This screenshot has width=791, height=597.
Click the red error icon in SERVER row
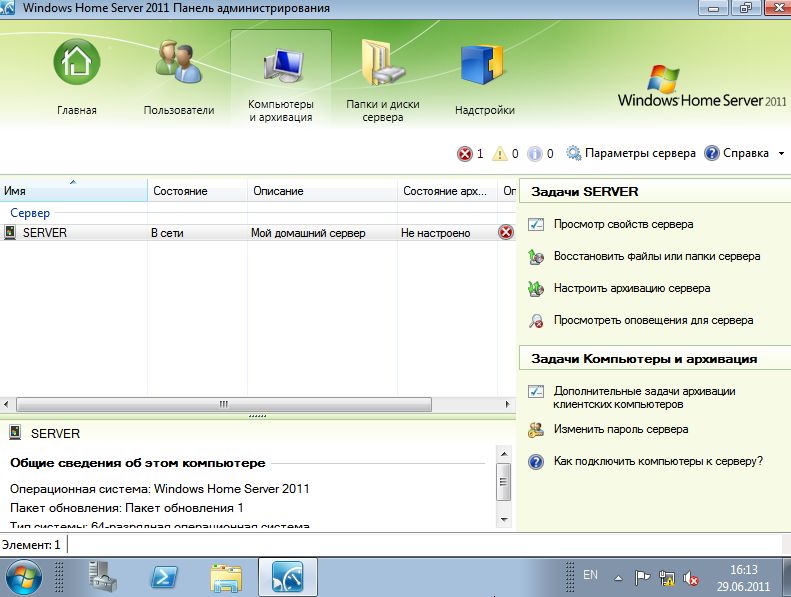[x=506, y=232]
